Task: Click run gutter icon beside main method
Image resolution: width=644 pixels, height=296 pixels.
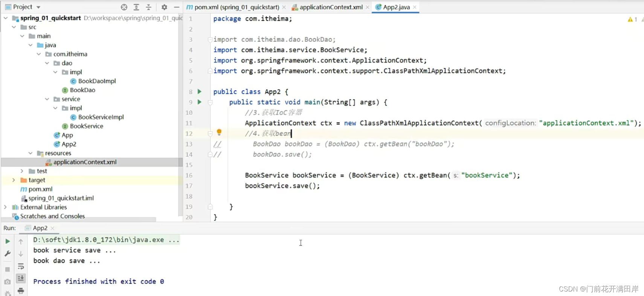Action: (200, 102)
